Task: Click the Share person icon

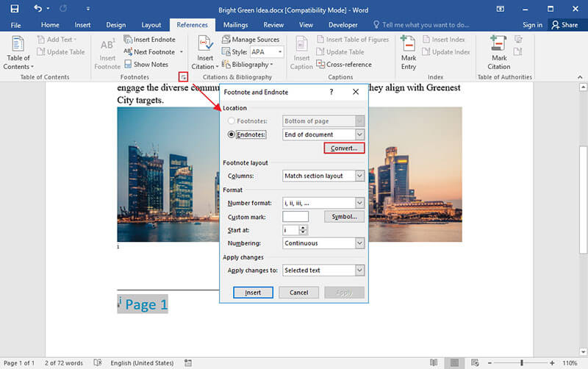Action: click(556, 25)
